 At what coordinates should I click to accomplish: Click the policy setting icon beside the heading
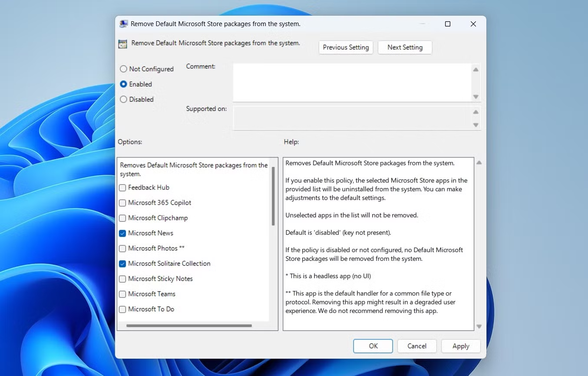click(123, 43)
